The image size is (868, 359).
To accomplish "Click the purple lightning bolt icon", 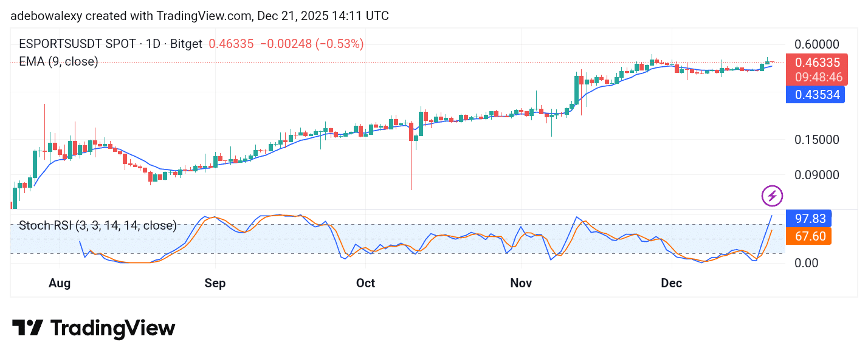I will (x=772, y=196).
